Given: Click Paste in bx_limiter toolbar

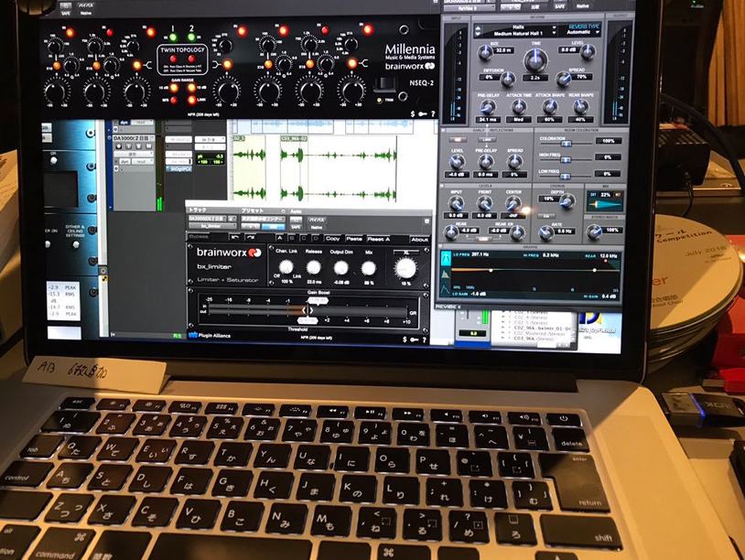Looking at the screenshot, I should 354,239.
